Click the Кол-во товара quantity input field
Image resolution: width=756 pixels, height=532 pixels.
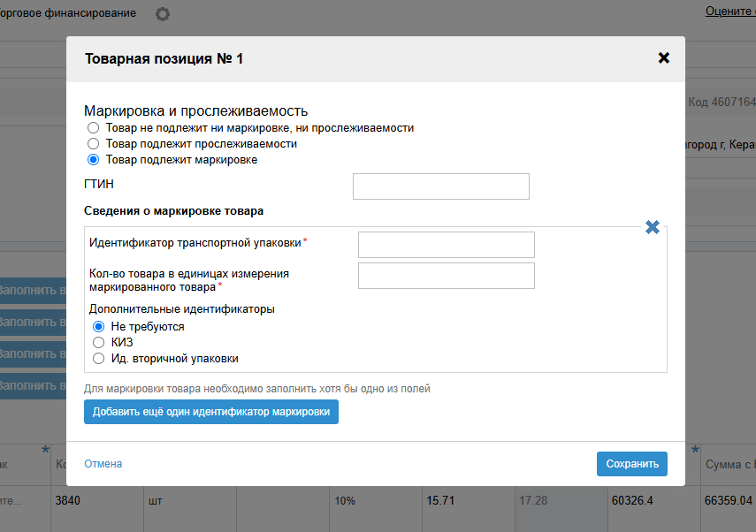(x=446, y=276)
